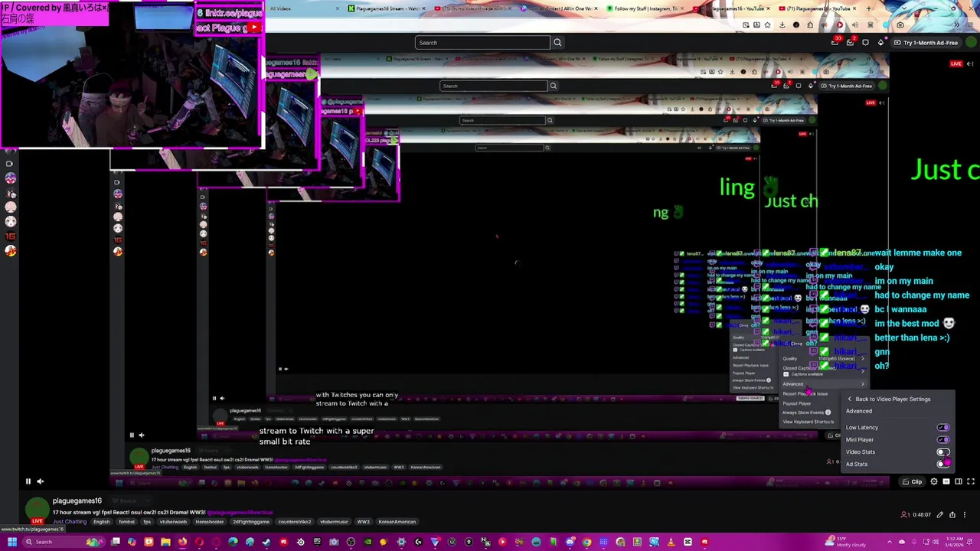Open plaguegames16 channel name link
Screen dimensions: 980x551
click(x=77, y=501)
